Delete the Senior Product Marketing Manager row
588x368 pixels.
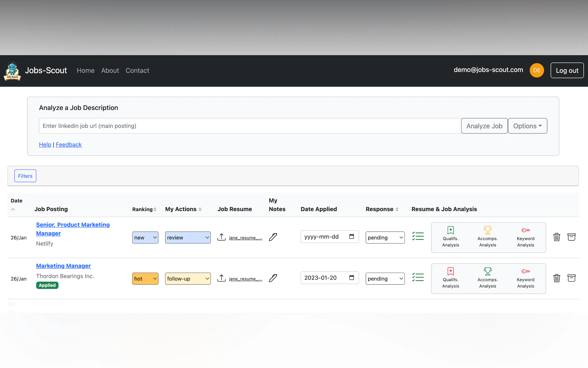point(556,237)
